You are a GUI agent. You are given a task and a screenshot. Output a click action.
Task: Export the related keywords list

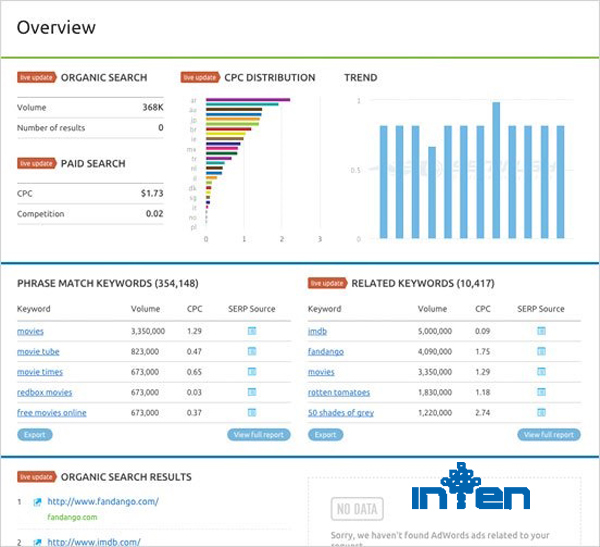[x=325, y=435]
